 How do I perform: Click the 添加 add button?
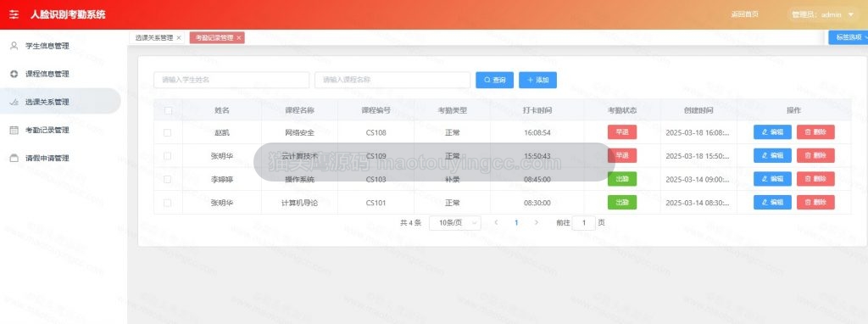(537, 80)
